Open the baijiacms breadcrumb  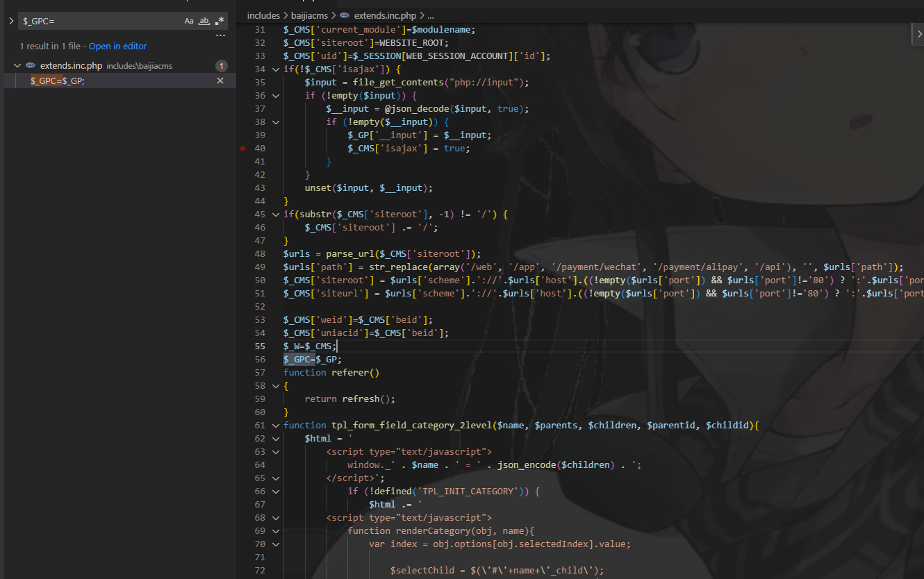coord(309,15)
